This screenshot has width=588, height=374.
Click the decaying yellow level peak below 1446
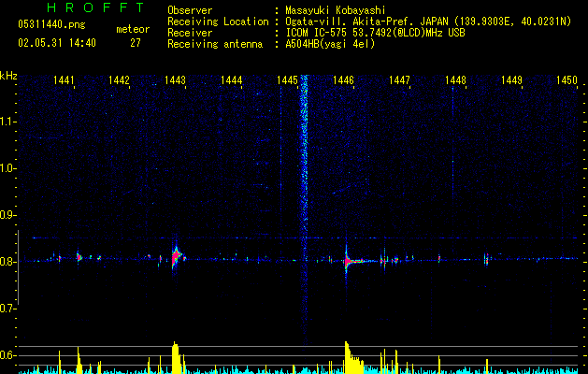(353, 357)
